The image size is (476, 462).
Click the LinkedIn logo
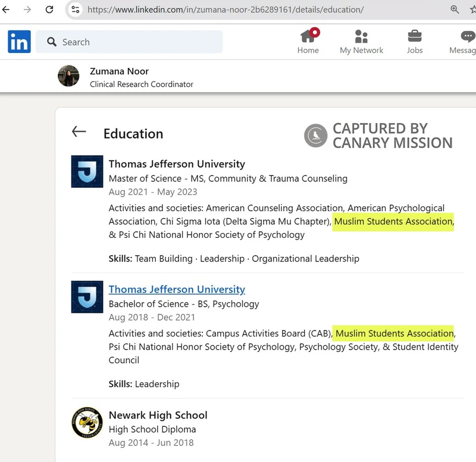click(19, 42)
